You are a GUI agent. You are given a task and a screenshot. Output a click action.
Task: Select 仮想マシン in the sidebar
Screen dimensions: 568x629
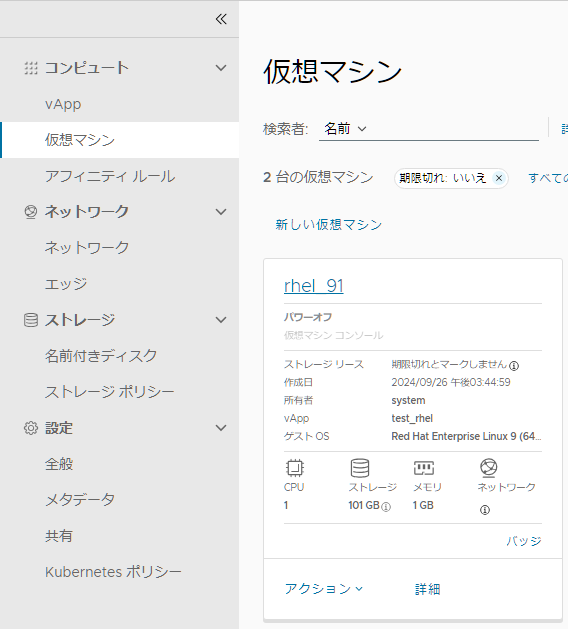[x=120, y=140]
